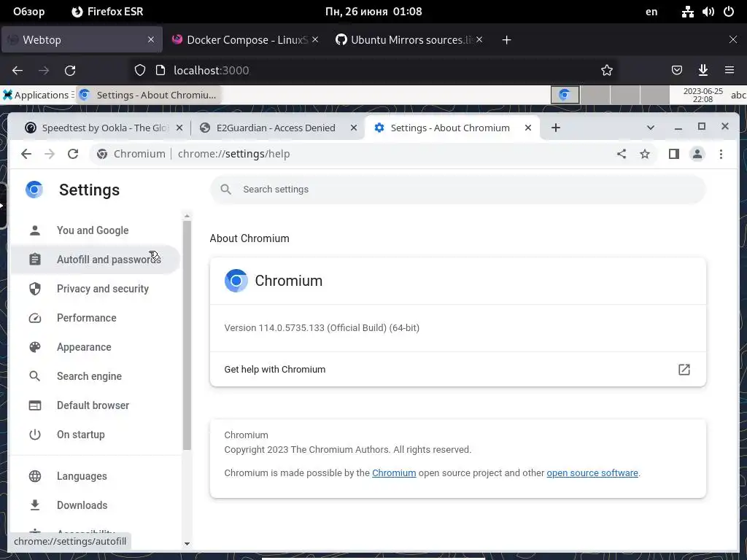747x560 pixels.
Task: Follow open source software link
Action: click(592, 472)
